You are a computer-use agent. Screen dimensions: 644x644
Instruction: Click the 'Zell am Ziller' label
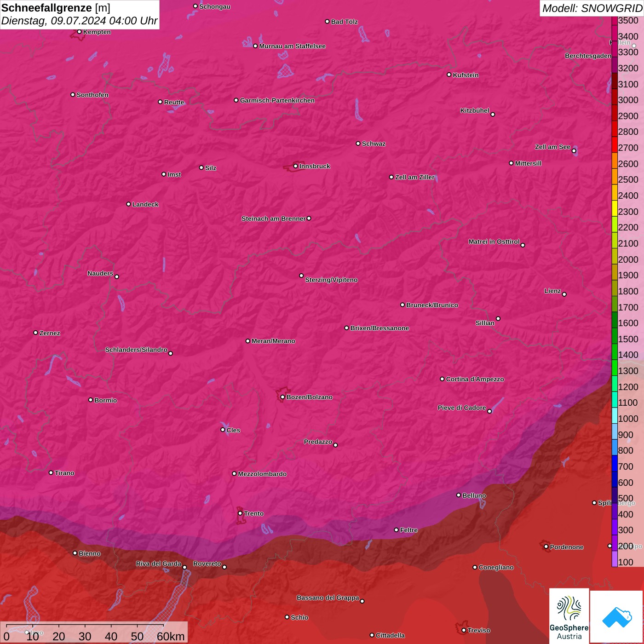click(x=414, y=177)
